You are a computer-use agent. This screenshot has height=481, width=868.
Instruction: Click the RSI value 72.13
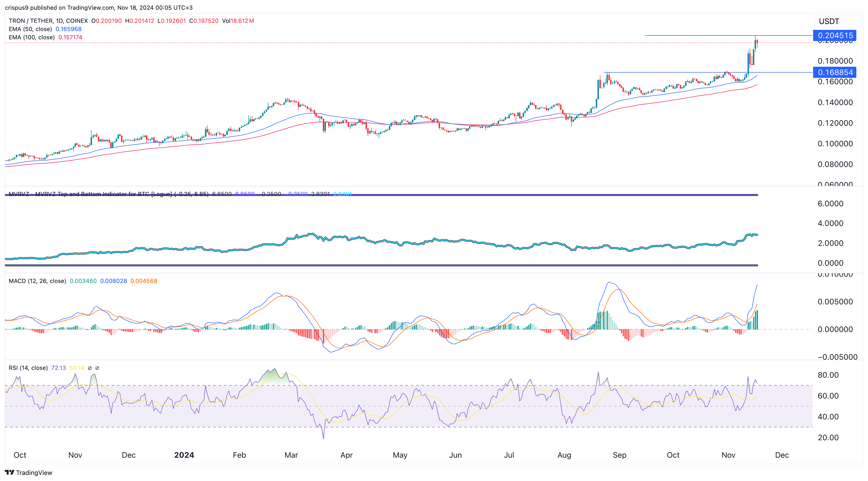click(59, 368)
